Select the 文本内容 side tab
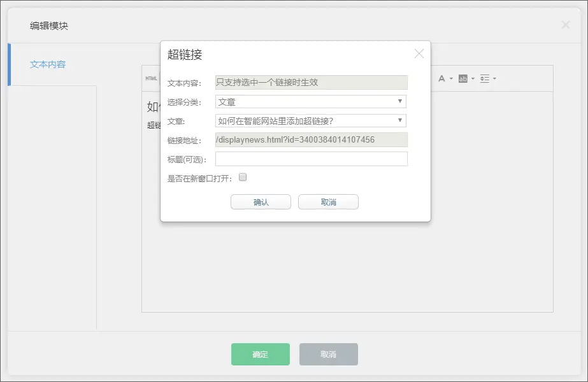The width and height of the screenshot is (588, 382). pos(48,64)
